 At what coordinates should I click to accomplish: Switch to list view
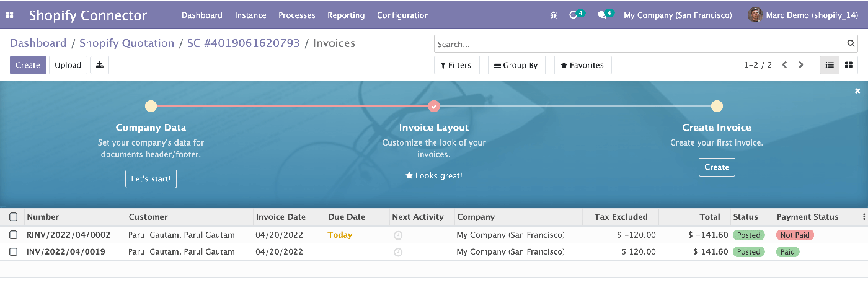tap(830, 64)
